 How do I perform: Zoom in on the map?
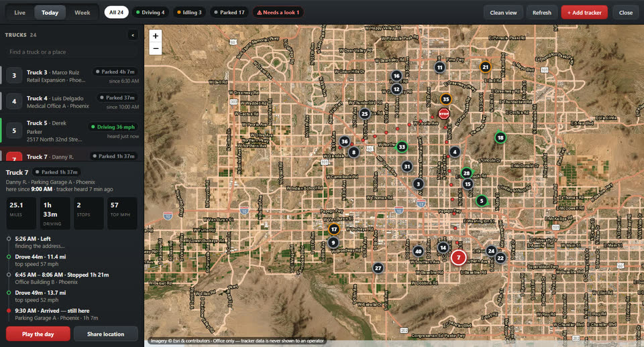[x=156, y=36]
